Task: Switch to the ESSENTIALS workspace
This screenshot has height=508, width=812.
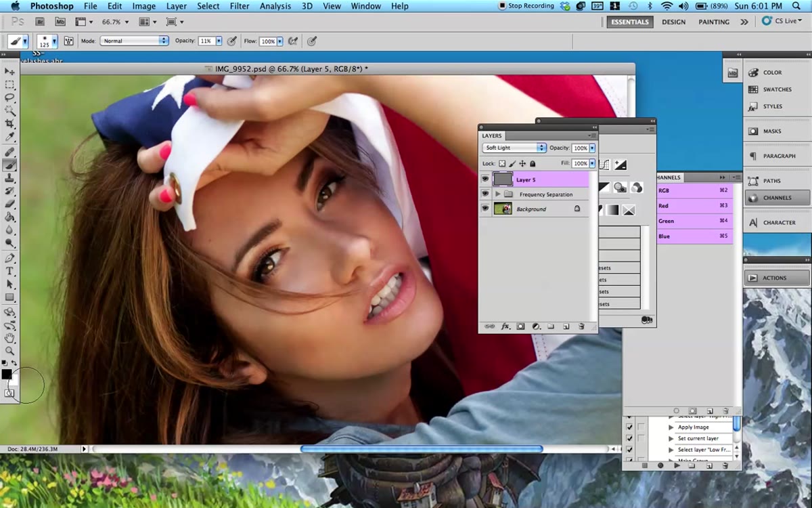Action: (x=629, y=22)
